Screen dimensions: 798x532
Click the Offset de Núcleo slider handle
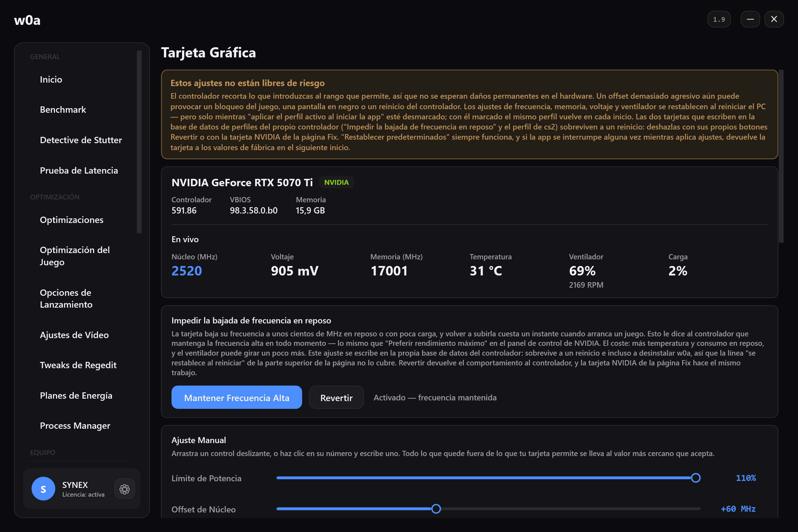[x=436, y=509]
